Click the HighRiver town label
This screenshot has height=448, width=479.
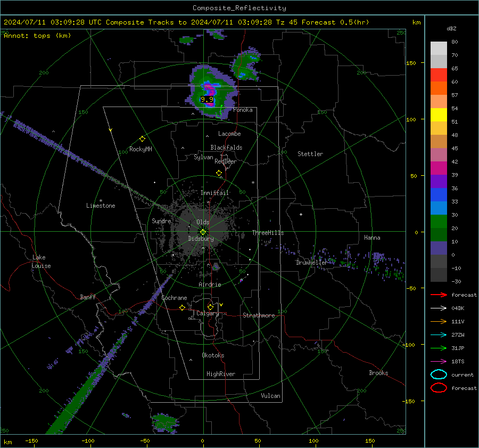(x=221, y=374)
